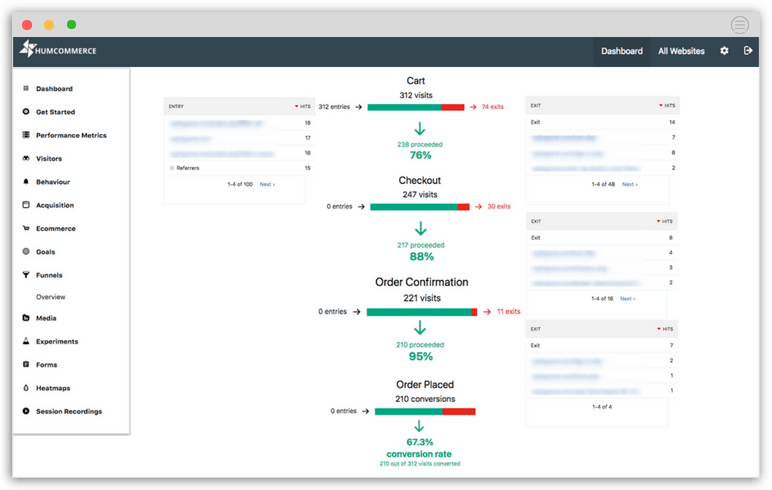Screen dimensions: 772x490
Task: Go to Next page in Entry table
Action: pos(266,184)
